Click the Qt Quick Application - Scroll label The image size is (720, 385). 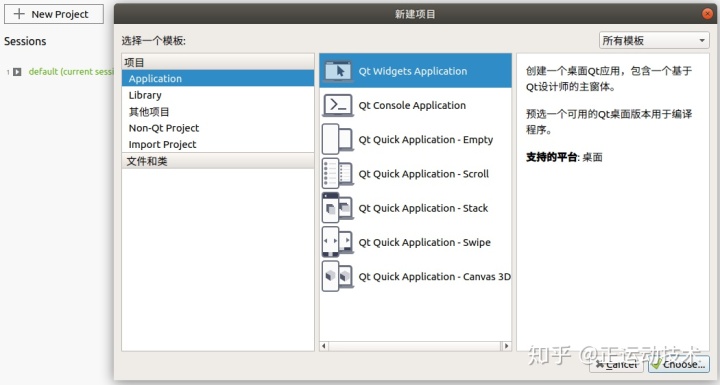pyautogui.click(x=423, y=174)
